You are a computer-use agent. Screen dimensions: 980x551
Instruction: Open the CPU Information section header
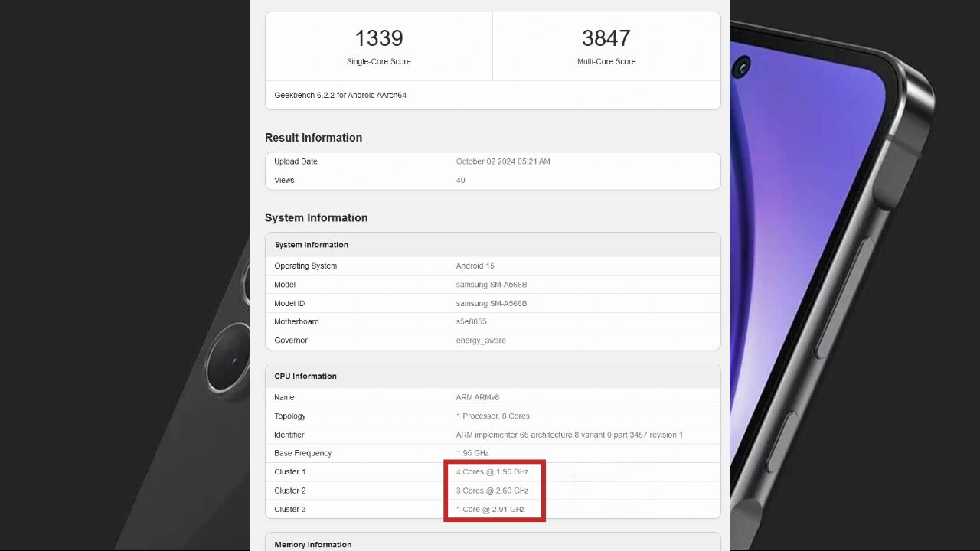pyautogui.click(x=305, y=376)
